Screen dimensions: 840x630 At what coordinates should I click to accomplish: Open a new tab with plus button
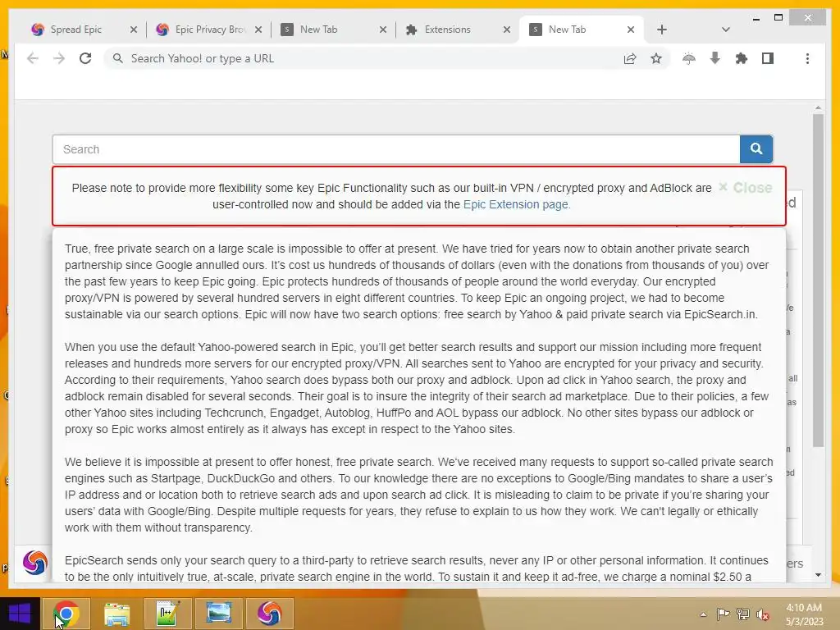point(662,30)
